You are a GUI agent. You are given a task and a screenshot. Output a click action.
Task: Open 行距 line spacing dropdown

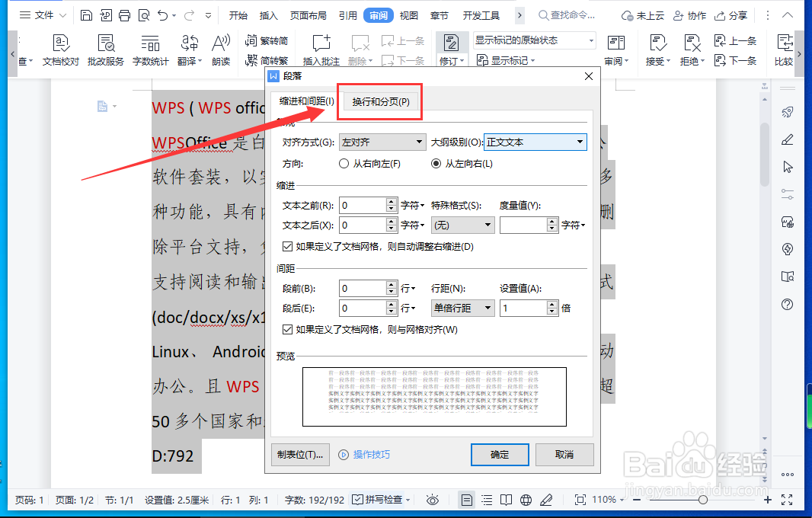click(462, 309)
